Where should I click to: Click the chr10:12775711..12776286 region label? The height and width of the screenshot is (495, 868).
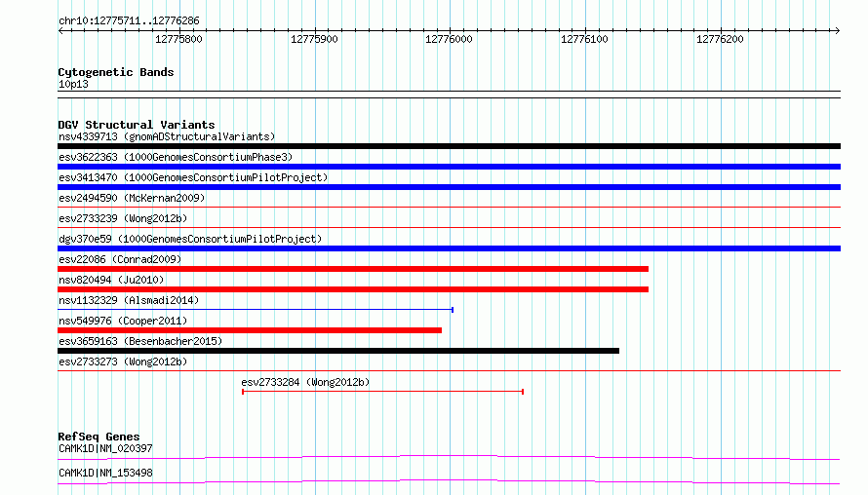(129, 20)
